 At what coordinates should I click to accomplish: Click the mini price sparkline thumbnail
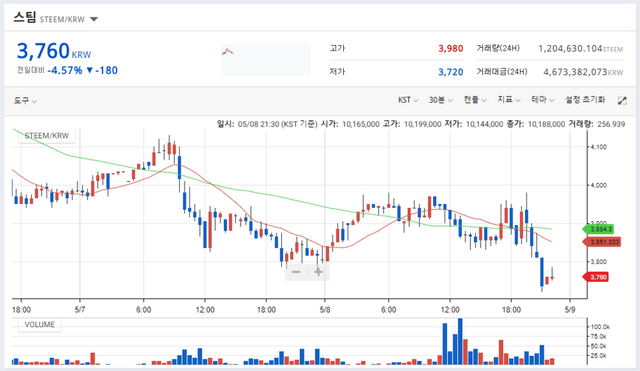[266, 60]
